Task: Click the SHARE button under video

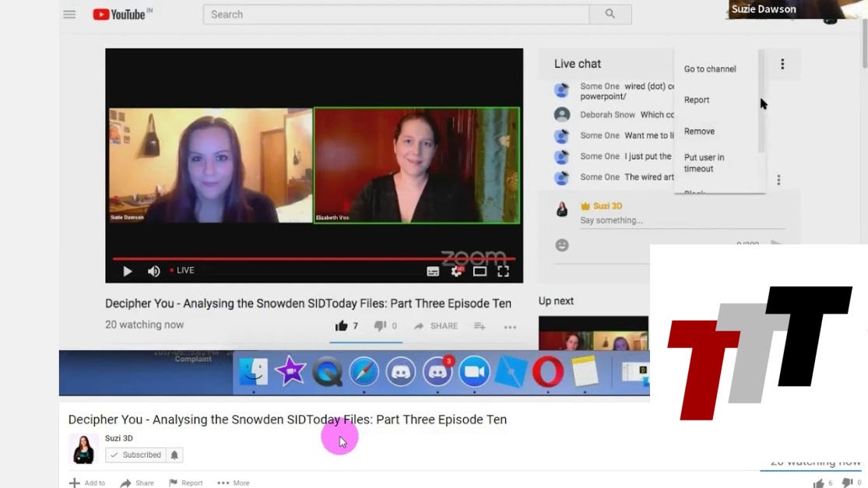Action: 436,326
